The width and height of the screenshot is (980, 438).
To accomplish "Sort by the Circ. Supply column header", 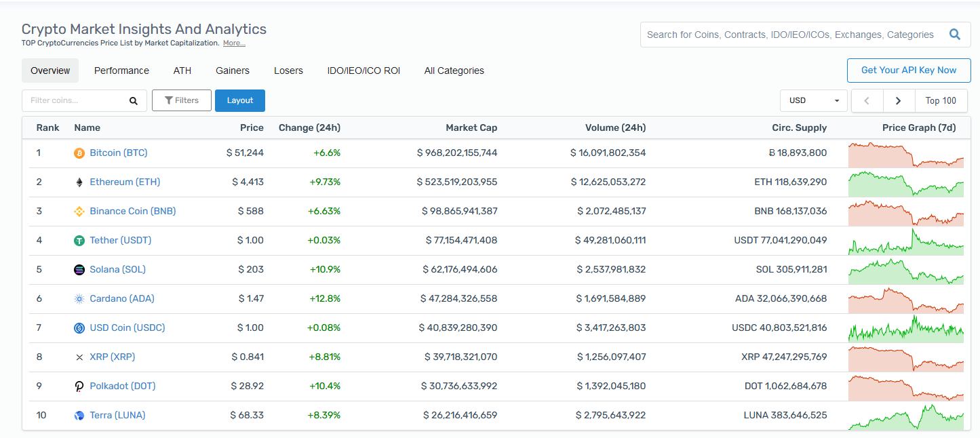I will pos(800,128).
